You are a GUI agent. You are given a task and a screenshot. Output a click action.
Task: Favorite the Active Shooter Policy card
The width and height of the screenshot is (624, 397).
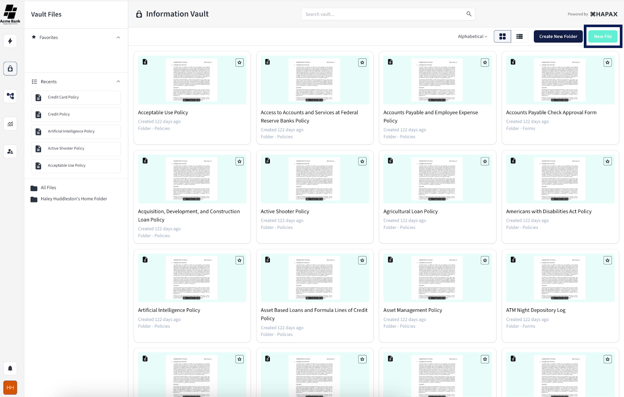click(x=362, y=161)
